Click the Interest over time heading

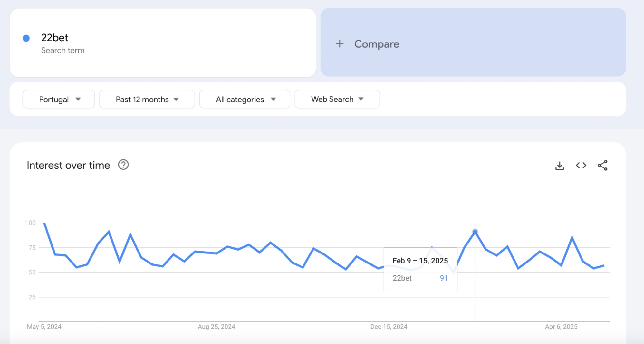click(68, 165)
